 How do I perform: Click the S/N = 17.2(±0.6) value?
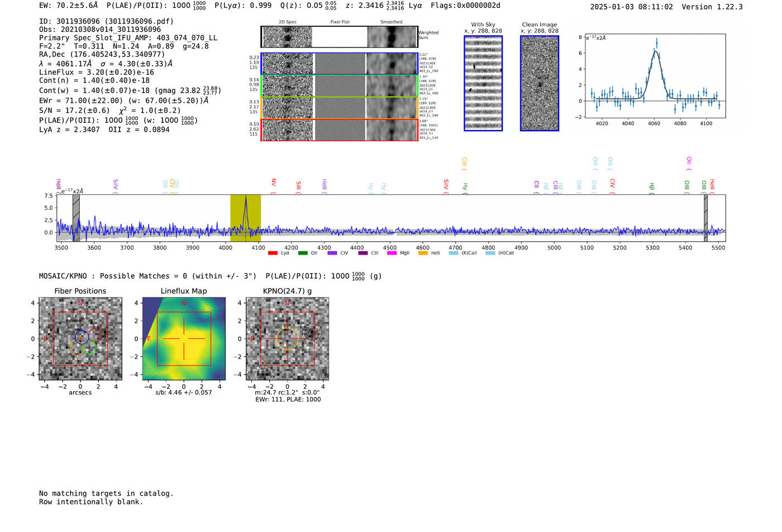tap(75, 111)
